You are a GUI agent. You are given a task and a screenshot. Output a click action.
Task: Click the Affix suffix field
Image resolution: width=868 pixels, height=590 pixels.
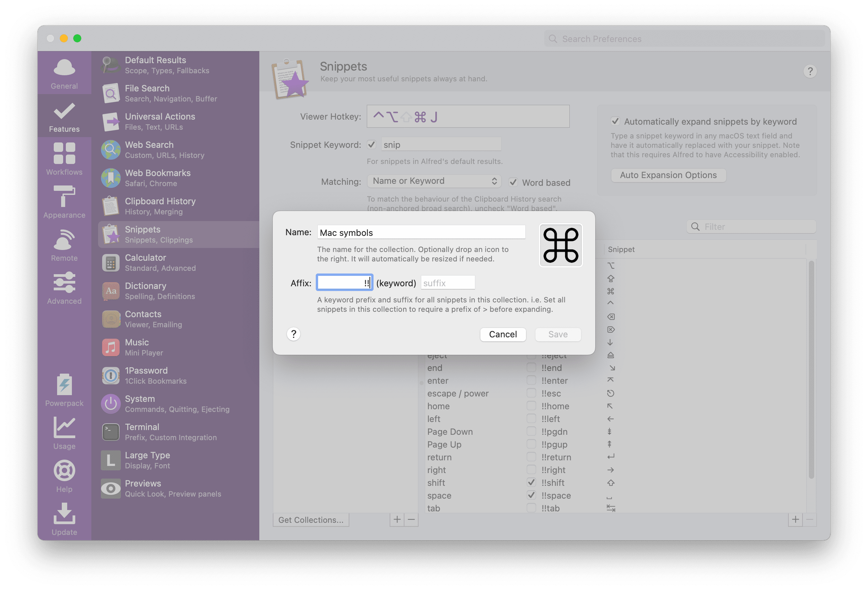pos(448,283)
